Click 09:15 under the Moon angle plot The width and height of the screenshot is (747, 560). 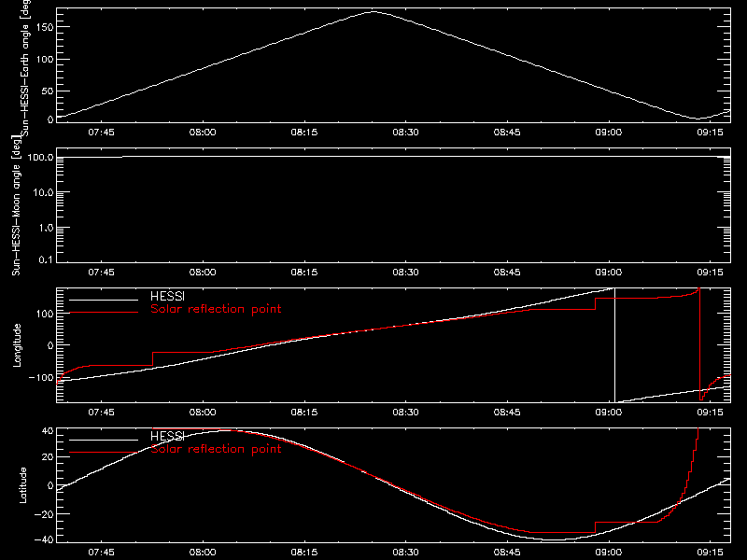(710, 273)
